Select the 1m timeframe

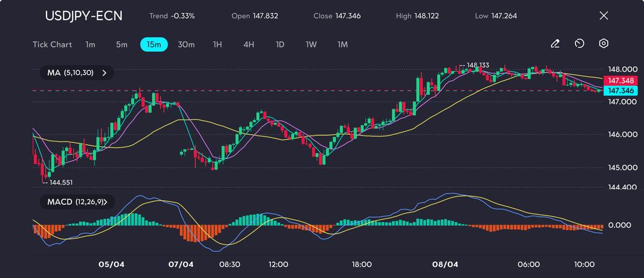click(x=91, y=44)
